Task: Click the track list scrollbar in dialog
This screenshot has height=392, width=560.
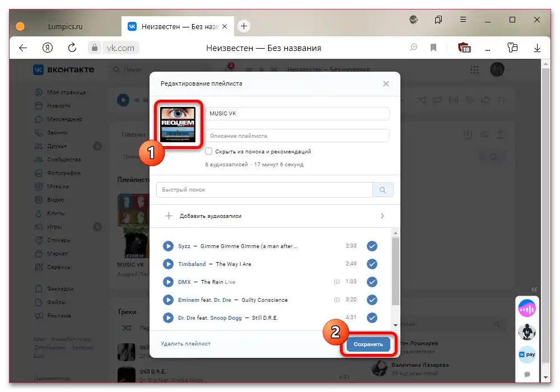Action: tap(395, 272)
